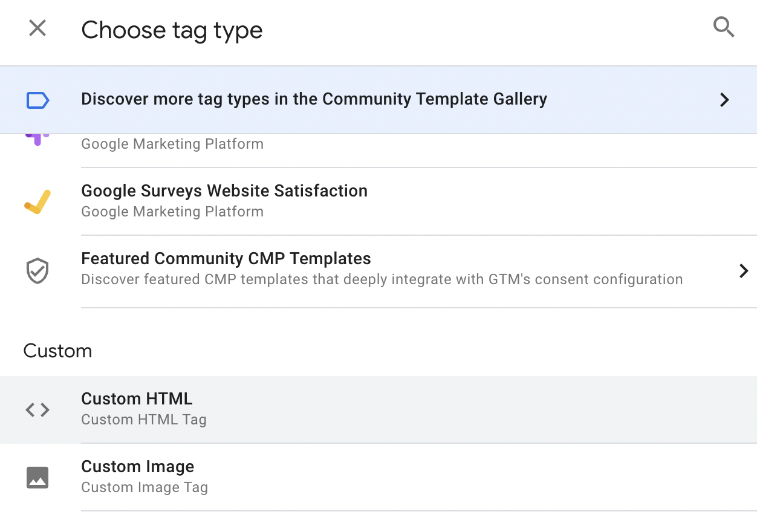Click the shield icon for CMP Templates

click(x=37, y=270)
